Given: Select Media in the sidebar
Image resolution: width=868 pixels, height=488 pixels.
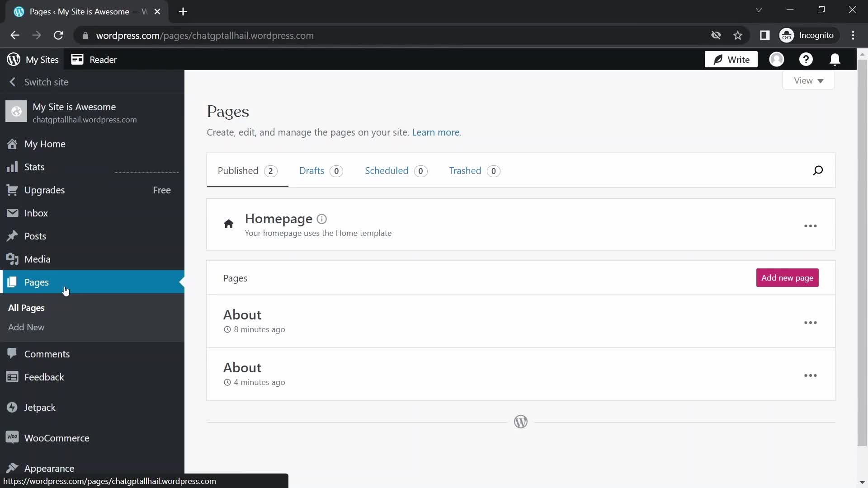Looking at the screenshot, I should pyautogui.click(x=38, y=259).
